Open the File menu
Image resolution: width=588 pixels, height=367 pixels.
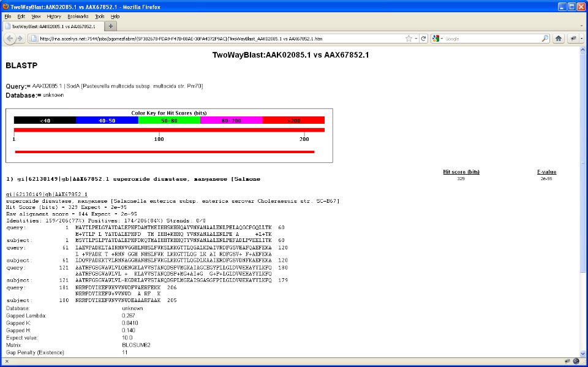point(8,17)
